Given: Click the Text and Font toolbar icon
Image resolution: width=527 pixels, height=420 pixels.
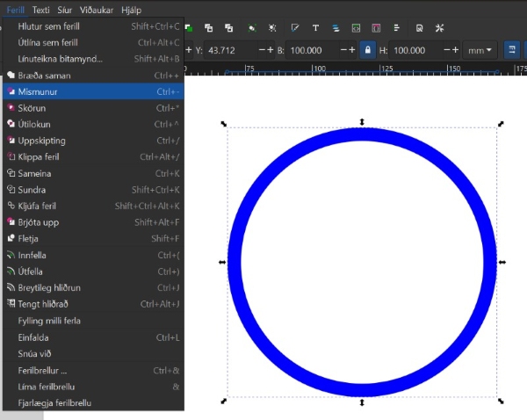Looking at the screenshot, I should point(315,27).
